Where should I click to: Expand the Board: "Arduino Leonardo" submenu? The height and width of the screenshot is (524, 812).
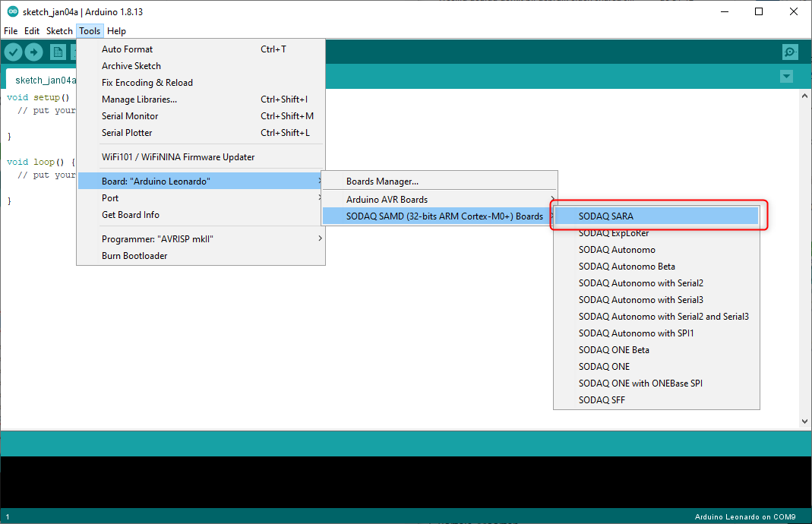point(201,182)
